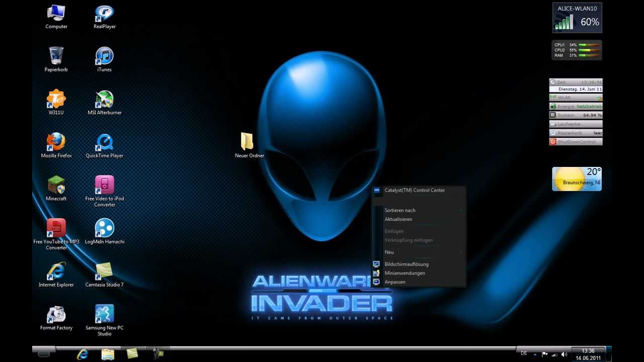Launch the iTunes shortcut
The image size is (644, 362).
105,59
